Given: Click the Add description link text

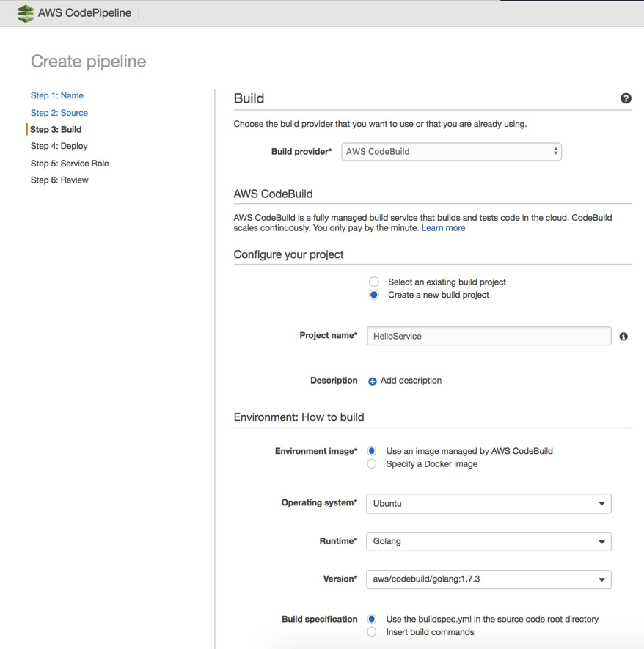Looking at the screenshot, I should pos(411,381).
